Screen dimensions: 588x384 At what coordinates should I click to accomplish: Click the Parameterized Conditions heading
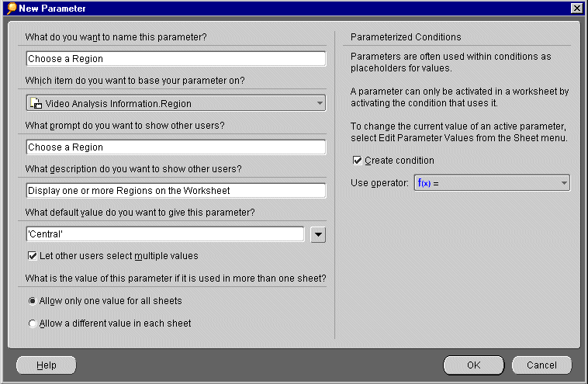point(406,37)
